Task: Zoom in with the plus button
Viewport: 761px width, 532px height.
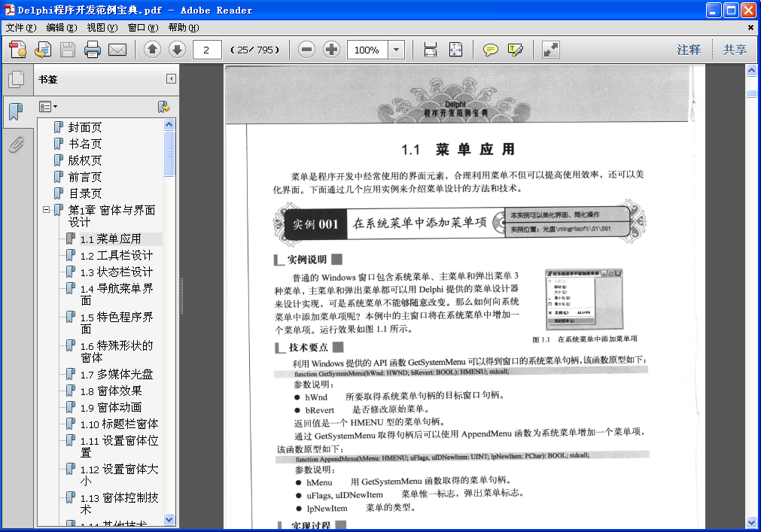Action: tap(331, 50)
